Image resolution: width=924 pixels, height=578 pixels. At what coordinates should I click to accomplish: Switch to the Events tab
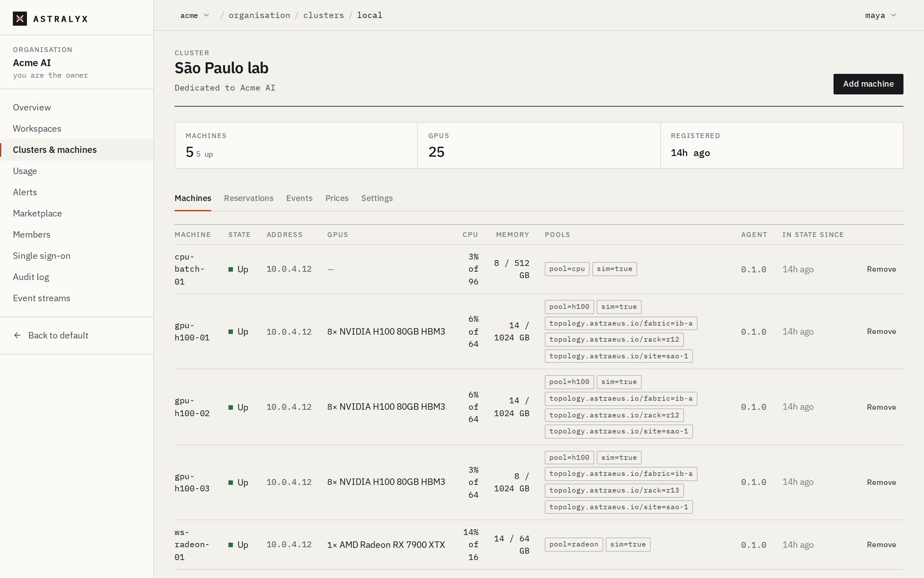299,198
